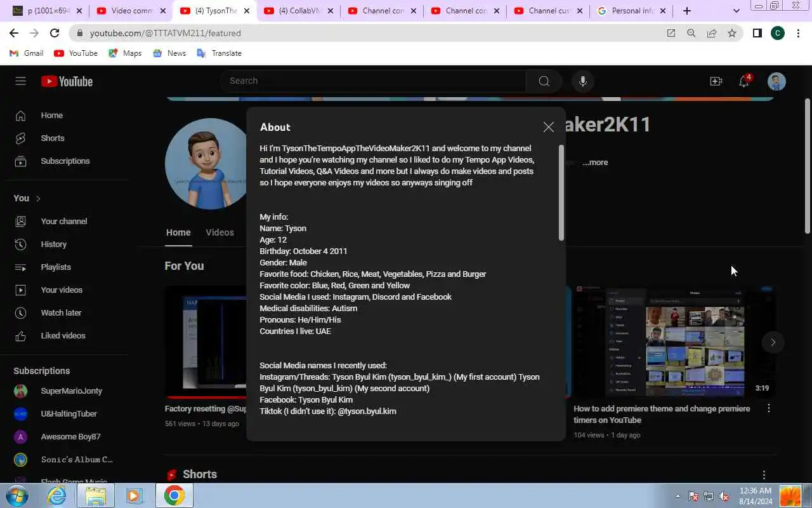Focus the YouTube search field
This screenshot has height=508, width=812.
(373, 81)
